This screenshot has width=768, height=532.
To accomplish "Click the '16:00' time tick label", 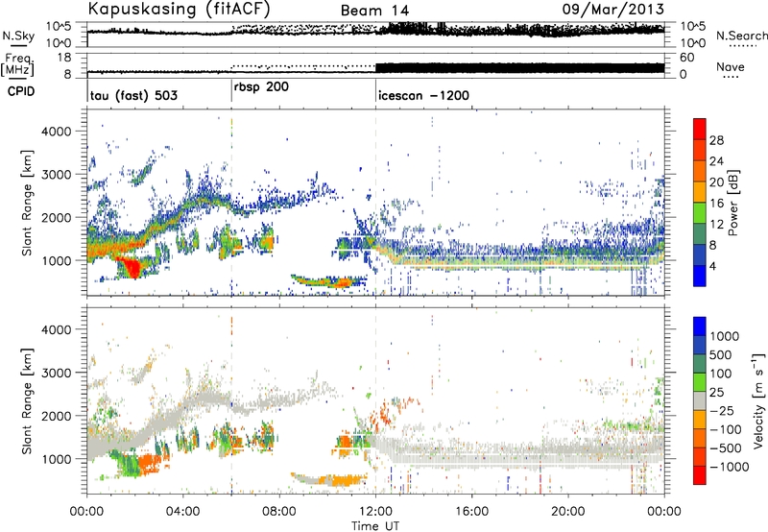I will [472, 512].
